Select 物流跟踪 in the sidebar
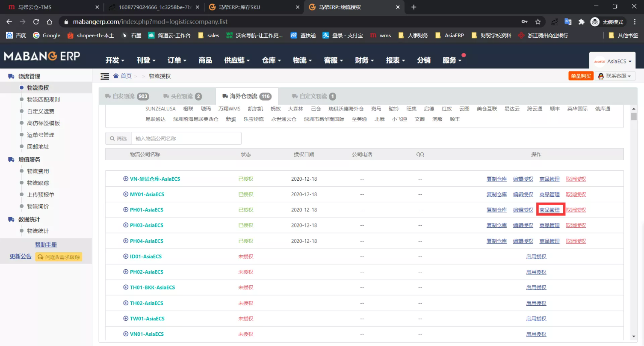Screen dimensions: 644x346 [x=38, y=183]
